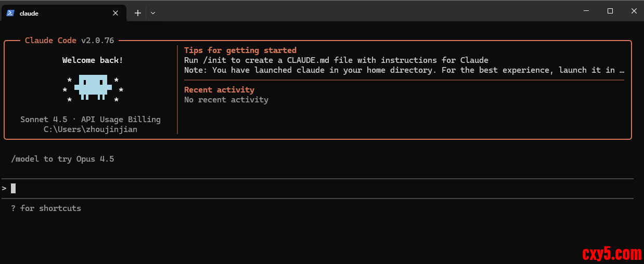Click the "Run /init" instruction line

(336, 60)
